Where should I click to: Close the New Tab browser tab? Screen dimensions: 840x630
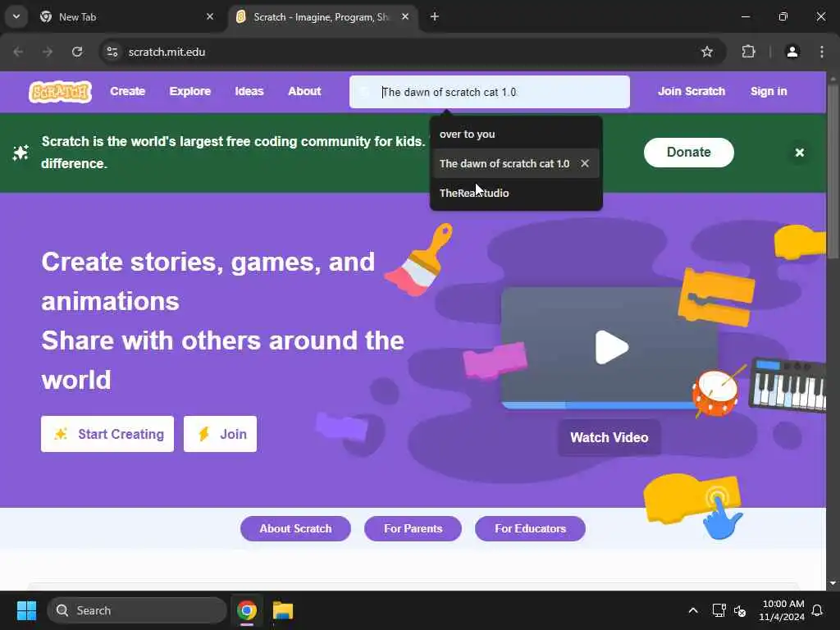(210, 17)
